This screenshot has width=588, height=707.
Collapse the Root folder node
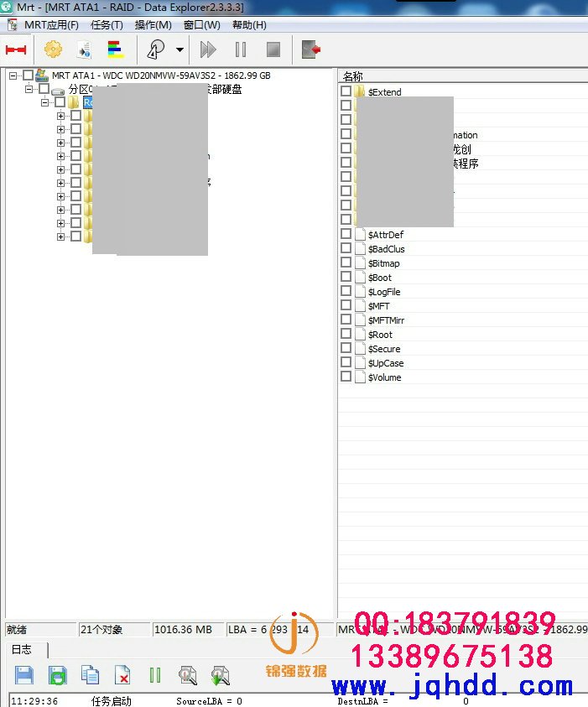coord(44,102)
